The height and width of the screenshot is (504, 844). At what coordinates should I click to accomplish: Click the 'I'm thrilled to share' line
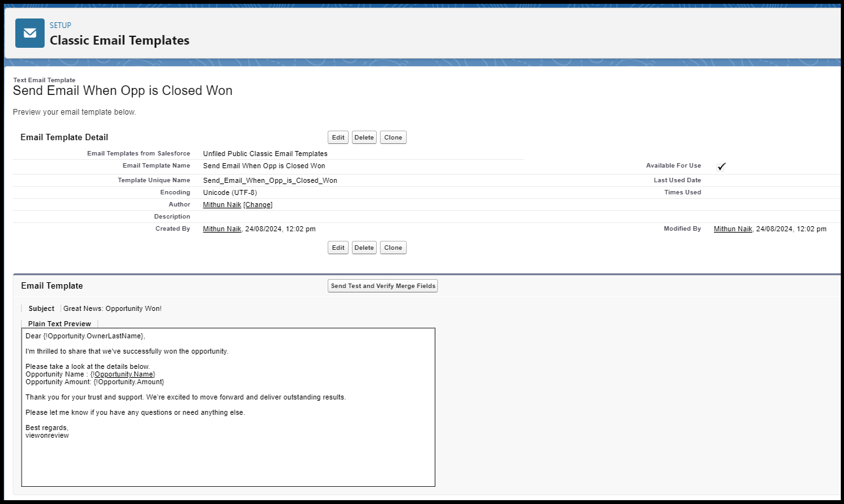127,351
